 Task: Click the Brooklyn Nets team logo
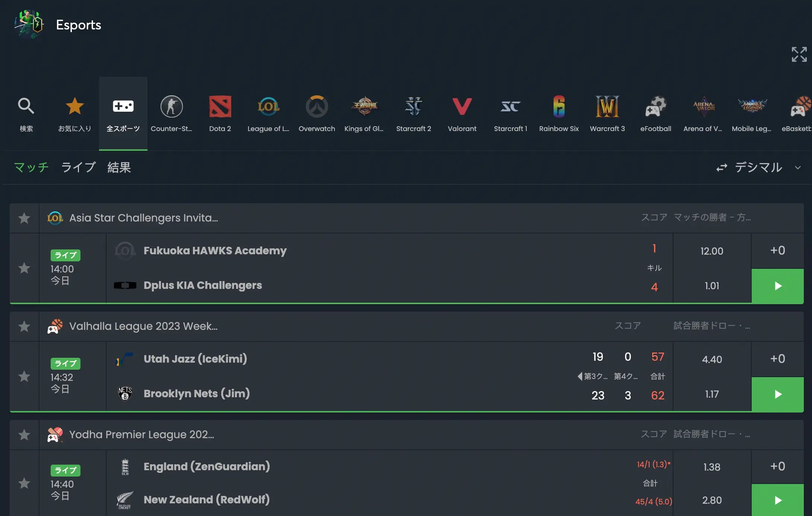click(125, 394)
